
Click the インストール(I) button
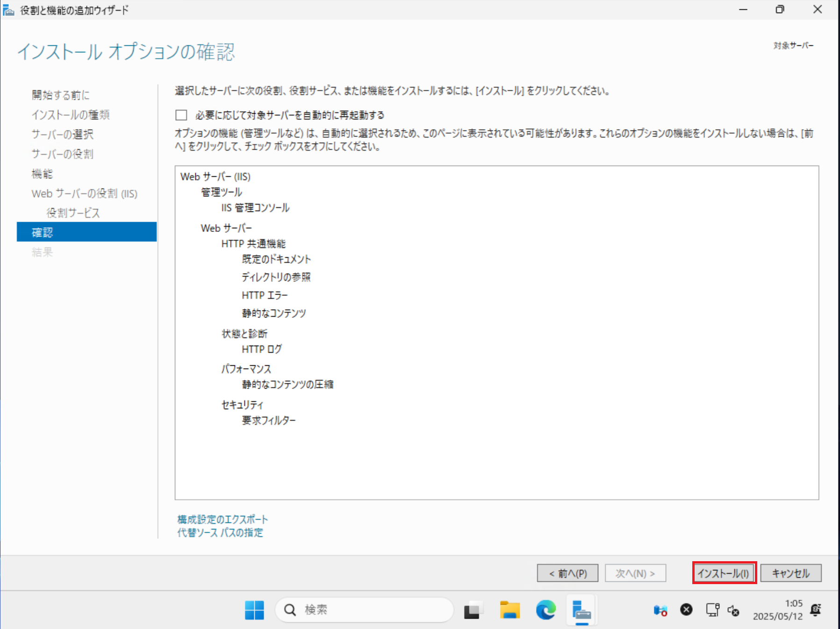pos(724,573)
